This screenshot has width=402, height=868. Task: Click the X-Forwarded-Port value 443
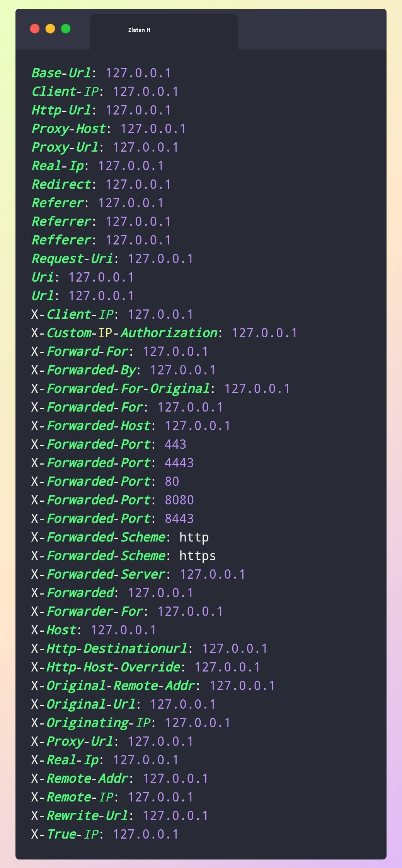click(175, 444)
